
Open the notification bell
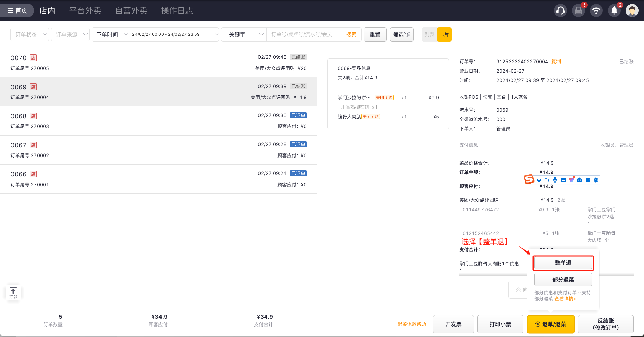pyautogui.click(x=614, y=11)
